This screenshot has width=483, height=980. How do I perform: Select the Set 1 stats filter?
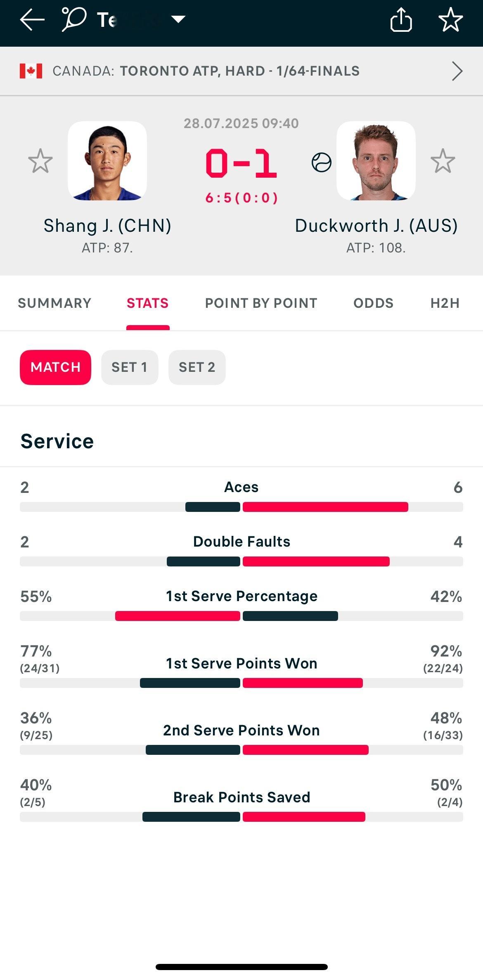130,367
